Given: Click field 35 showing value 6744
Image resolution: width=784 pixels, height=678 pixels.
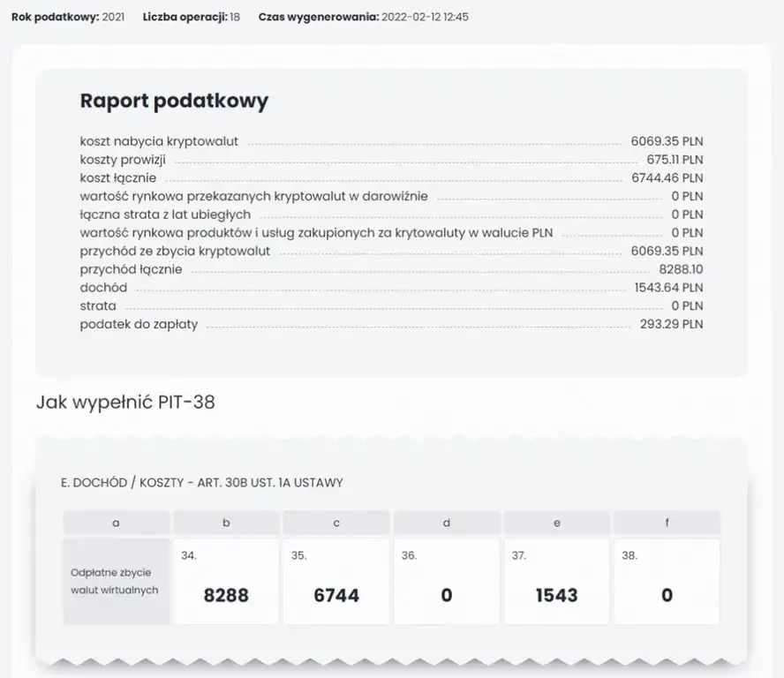Looking at the screenshot, I should (336, 583).
